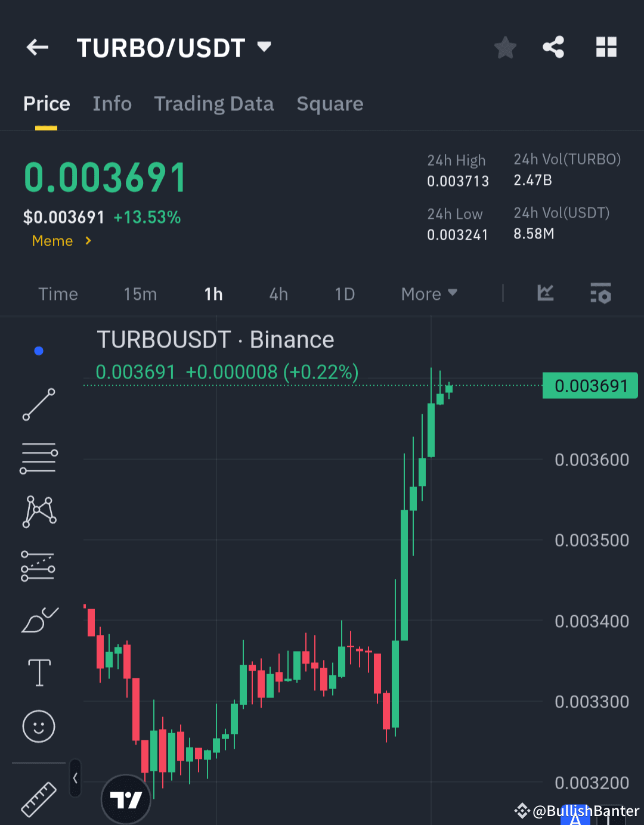The image size is (644, 825).
Task: Open the emoji sticker tool
Action: (38, 727)
